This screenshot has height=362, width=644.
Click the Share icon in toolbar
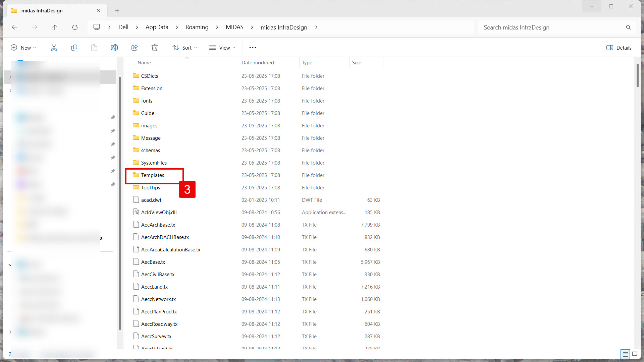(135, 48)
